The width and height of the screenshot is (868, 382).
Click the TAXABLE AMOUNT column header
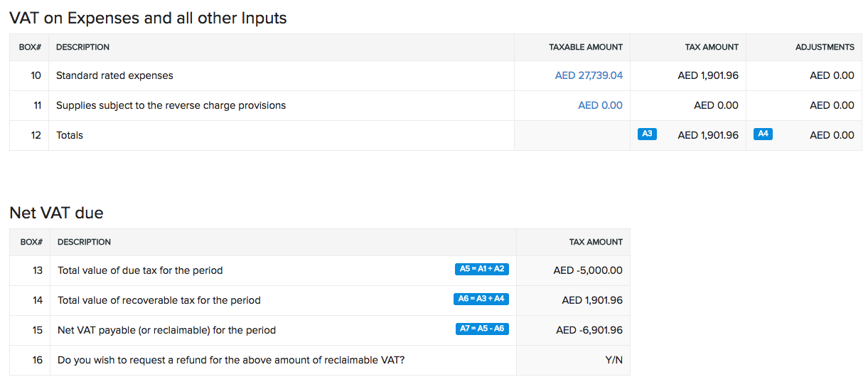click(586, 47)
